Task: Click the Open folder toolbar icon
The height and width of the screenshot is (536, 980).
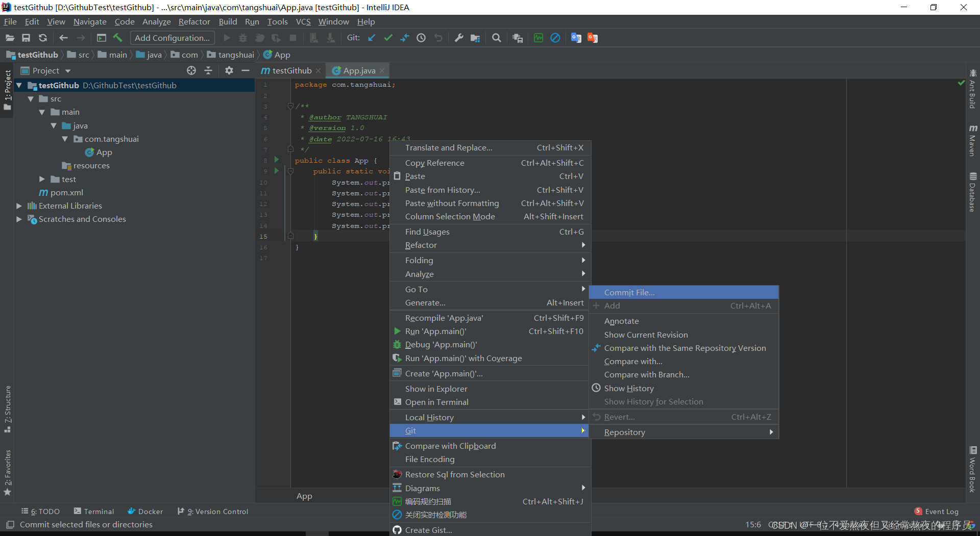Action: tap(10, 38)
